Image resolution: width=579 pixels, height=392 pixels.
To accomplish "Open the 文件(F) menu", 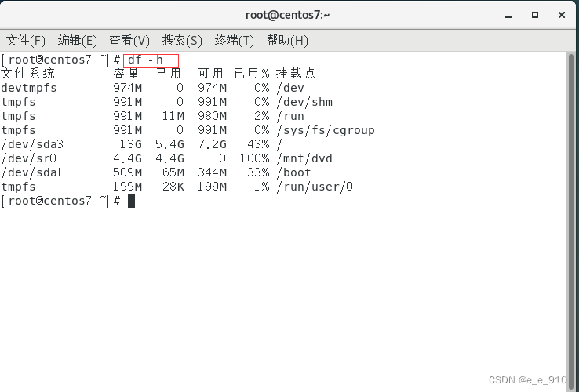I will [25, 40].
